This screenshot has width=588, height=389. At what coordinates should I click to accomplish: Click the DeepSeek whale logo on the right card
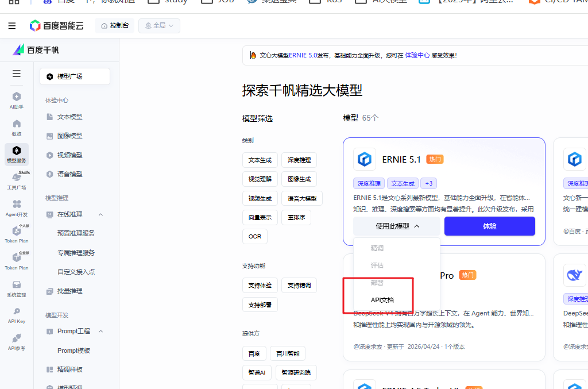pyautogui.click(x=574, y=275)
